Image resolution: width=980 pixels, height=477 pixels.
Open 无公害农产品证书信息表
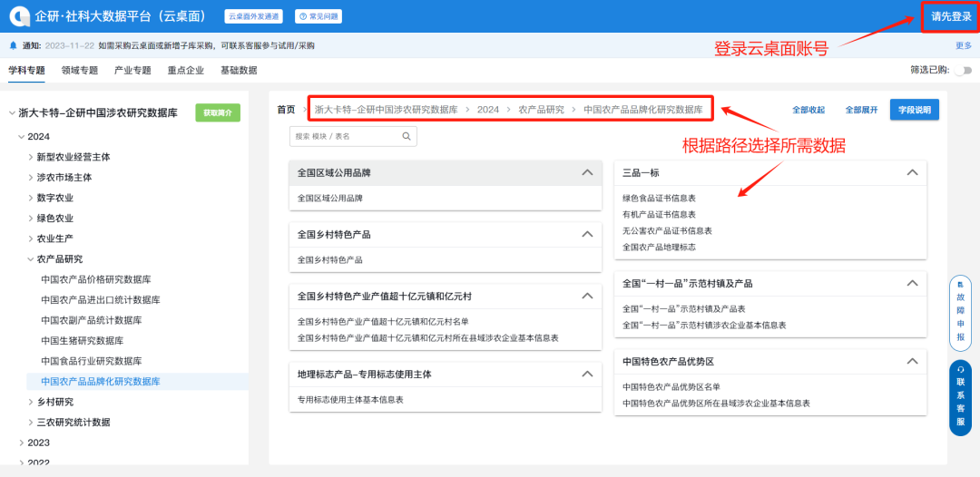668,230
